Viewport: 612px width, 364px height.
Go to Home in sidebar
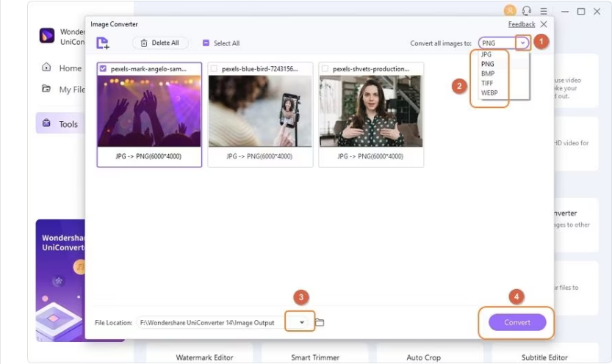click(71, 68)
